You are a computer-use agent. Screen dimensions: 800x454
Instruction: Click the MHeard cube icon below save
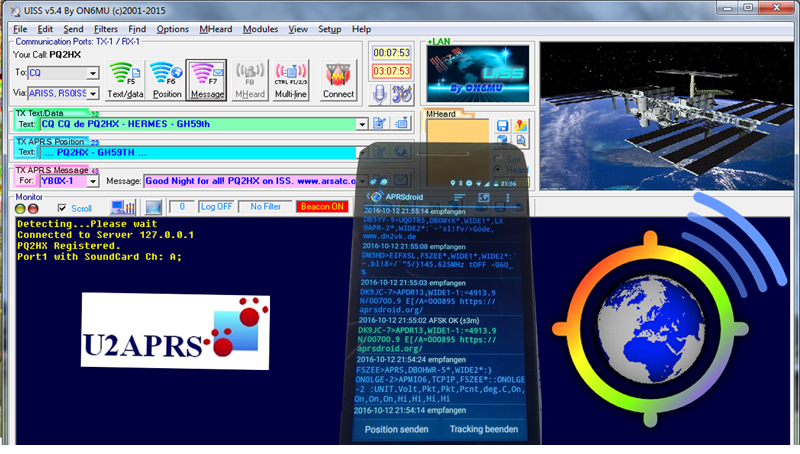502,140
